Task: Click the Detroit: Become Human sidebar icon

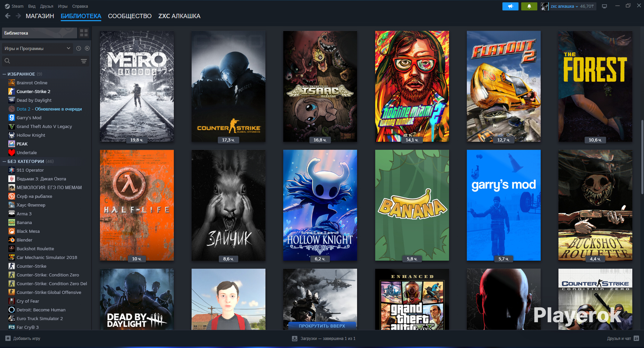Action: [x=11, y=310]
